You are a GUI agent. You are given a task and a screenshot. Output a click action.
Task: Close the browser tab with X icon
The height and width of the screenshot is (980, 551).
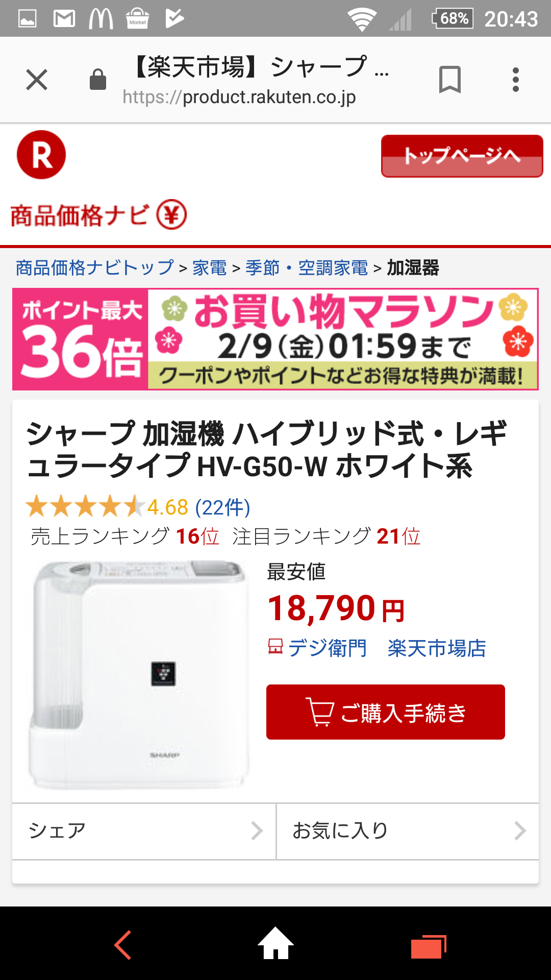pyautogui.click(x=37, y=80)
